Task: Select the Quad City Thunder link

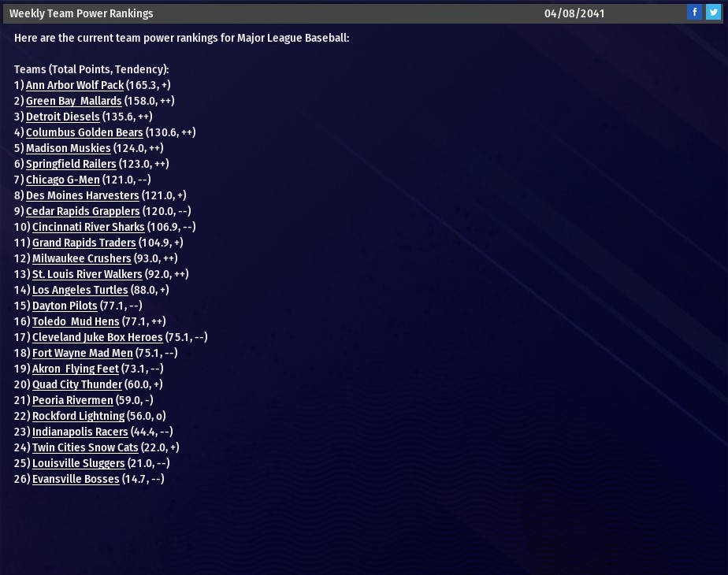Action: click(77, 384)
